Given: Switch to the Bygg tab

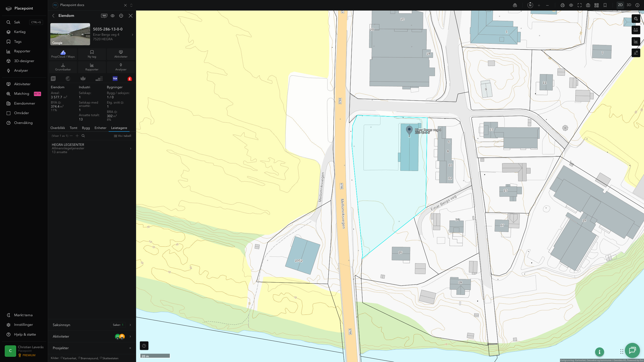Looking at the screenshot, I should pyautogui.click(x=86, y=128).
